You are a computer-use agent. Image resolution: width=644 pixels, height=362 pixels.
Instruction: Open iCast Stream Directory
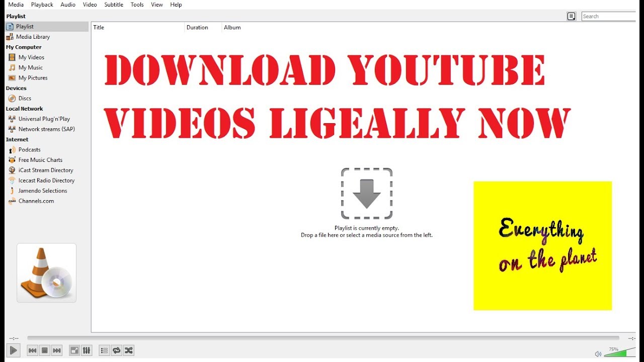pyautogui.click(x=47, y=170)
